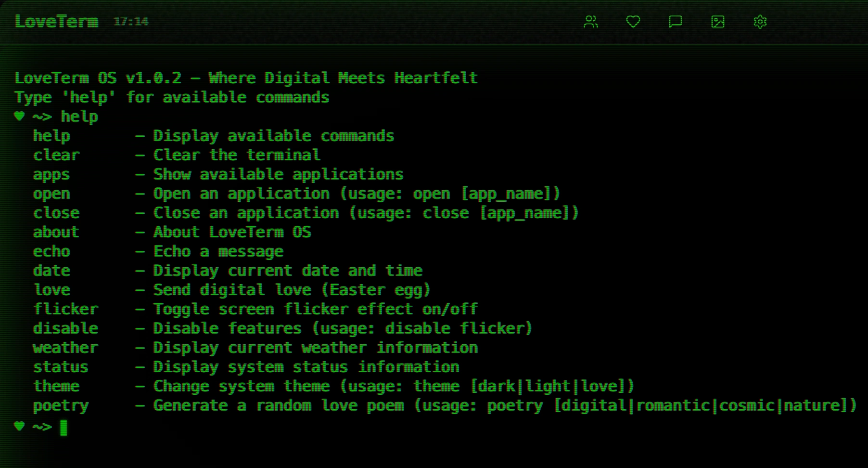Click the 'flicker' command in help list

click(x=65, y=309)
